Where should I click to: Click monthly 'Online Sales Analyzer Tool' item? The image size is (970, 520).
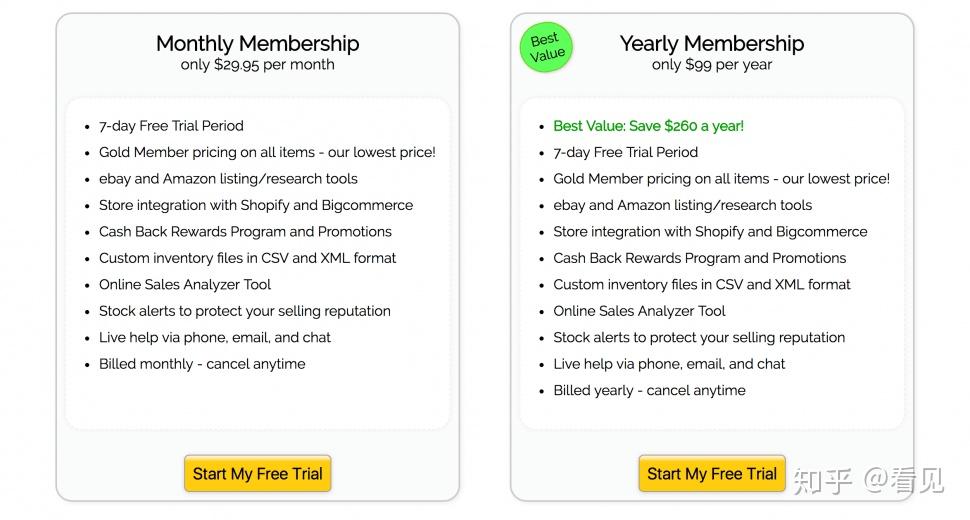pyautogui.click(x=185, y=284)
